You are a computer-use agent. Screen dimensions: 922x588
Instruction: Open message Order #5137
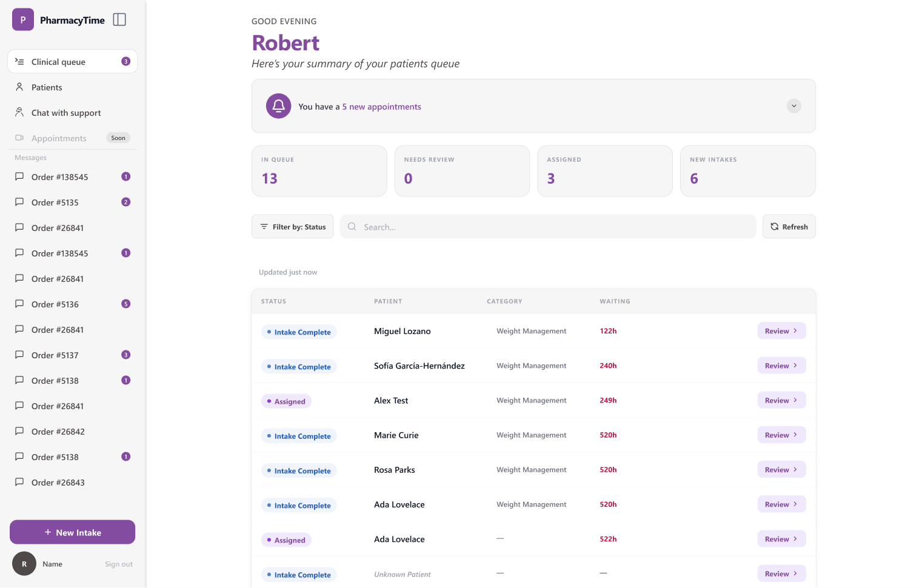coord(72,355)
